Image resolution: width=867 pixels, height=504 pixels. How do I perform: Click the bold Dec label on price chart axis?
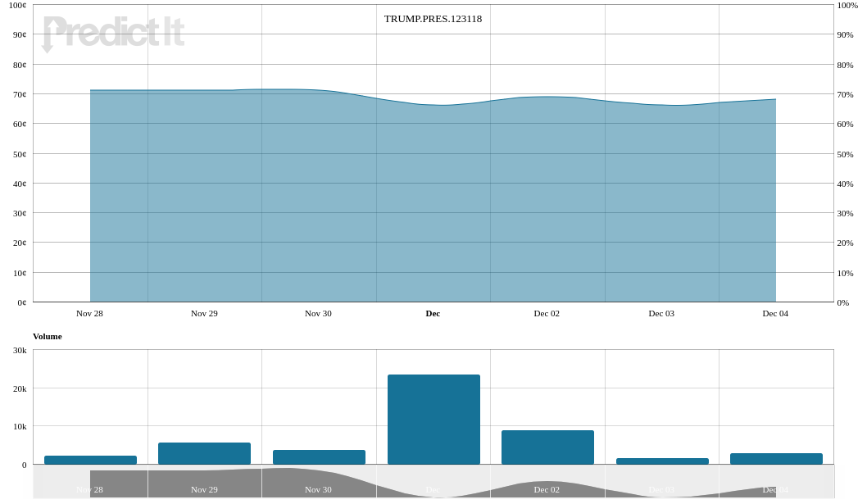(x=433, y=313)
